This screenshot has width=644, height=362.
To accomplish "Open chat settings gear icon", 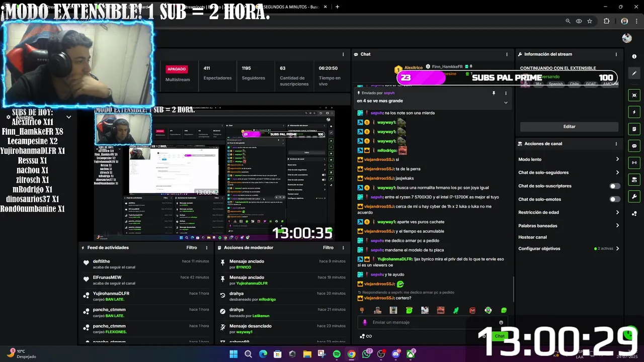I will (x=484, y=336).
